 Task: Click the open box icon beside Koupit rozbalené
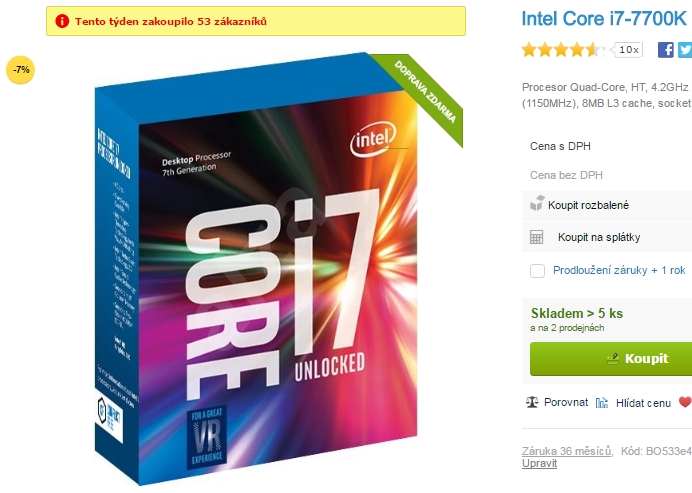tap(537, 203)
